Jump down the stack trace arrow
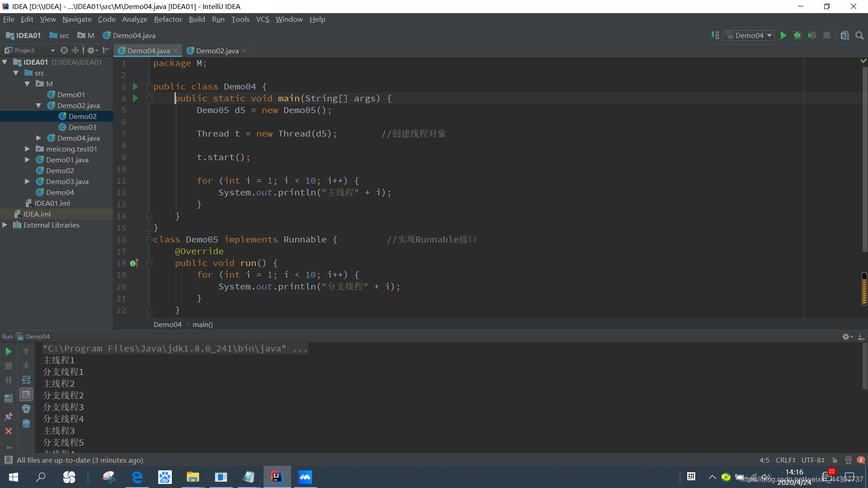The height and width of the screenshot is (488, 868). [x=26, y=365]
